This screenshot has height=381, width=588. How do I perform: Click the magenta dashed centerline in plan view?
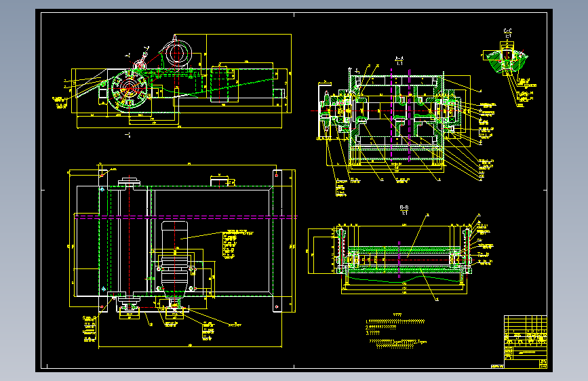click(x=186, y=217)
